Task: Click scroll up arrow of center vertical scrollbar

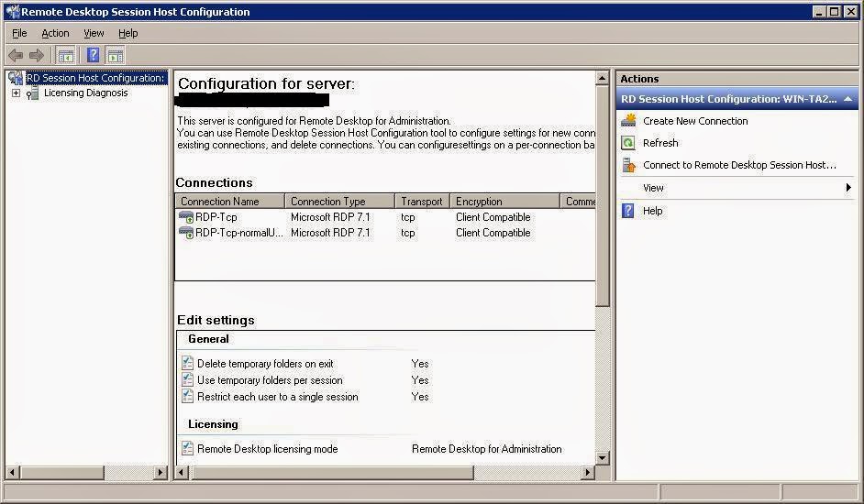Action: (x=603, y=78)
